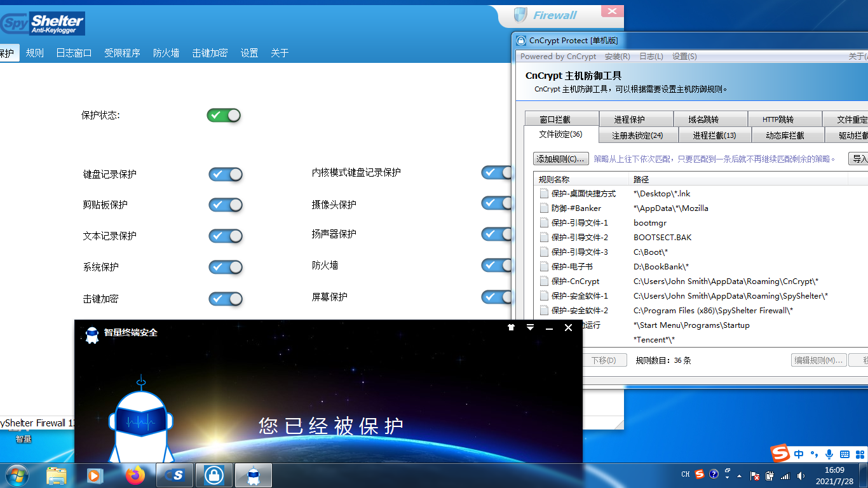Open Action Center flag tray icon
The width and height of the screenshot is (868, 488).
click(755, 475)
